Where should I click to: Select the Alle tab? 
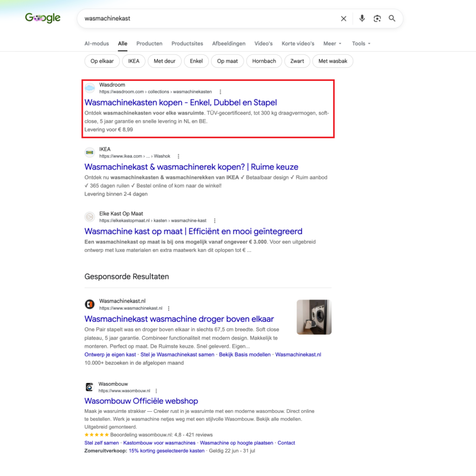(123, 43)
